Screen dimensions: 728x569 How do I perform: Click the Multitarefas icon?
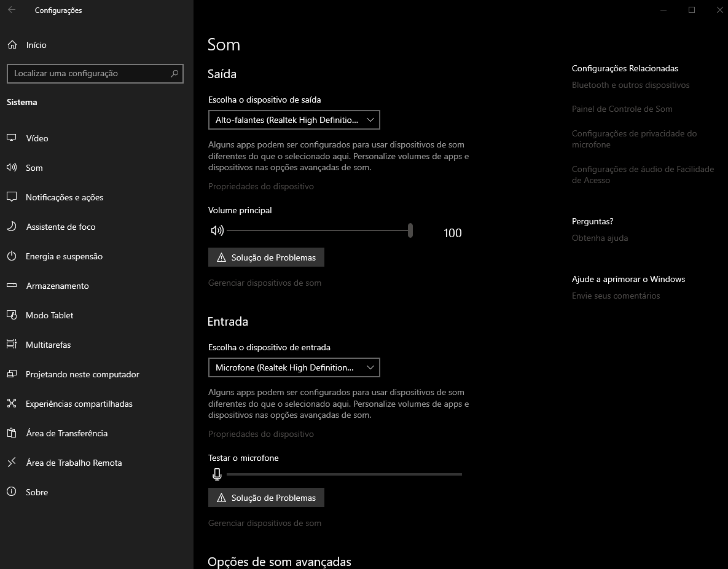(12, 344)
